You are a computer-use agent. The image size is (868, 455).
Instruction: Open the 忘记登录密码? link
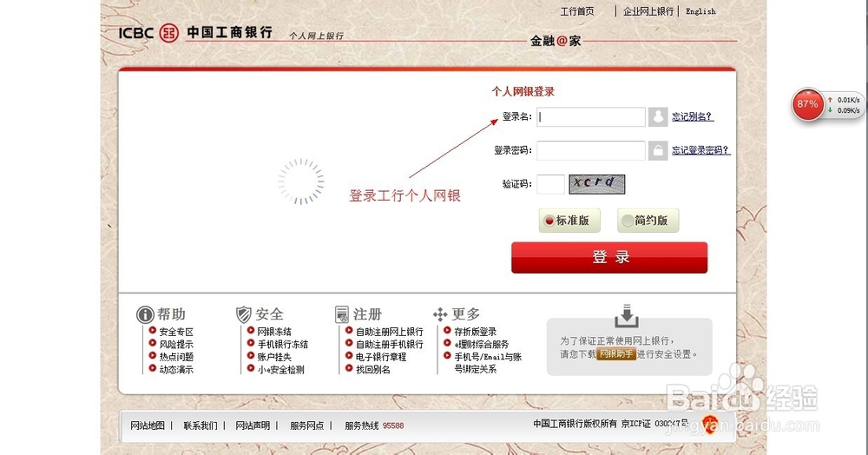(x=700, y=150)
